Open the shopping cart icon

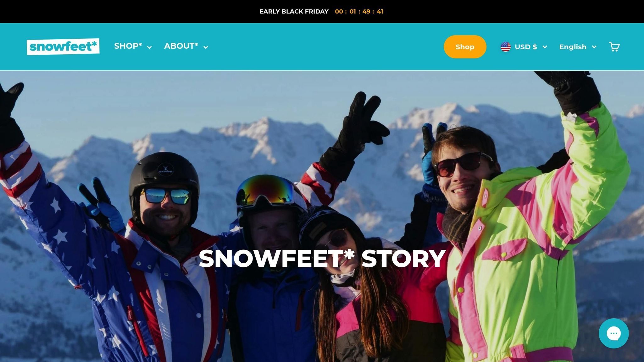(x=614, y=47)
